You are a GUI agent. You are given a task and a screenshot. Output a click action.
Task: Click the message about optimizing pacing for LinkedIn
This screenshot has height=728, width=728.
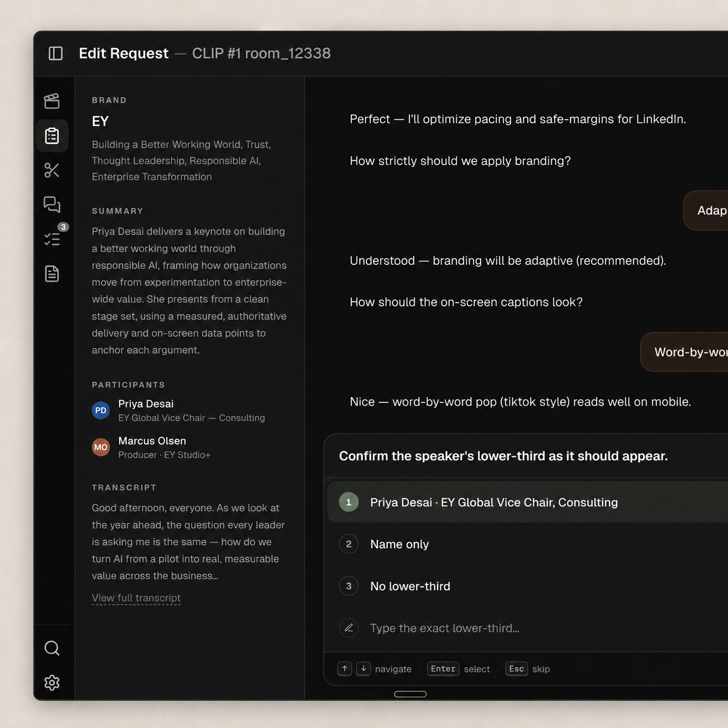(518, 119)
